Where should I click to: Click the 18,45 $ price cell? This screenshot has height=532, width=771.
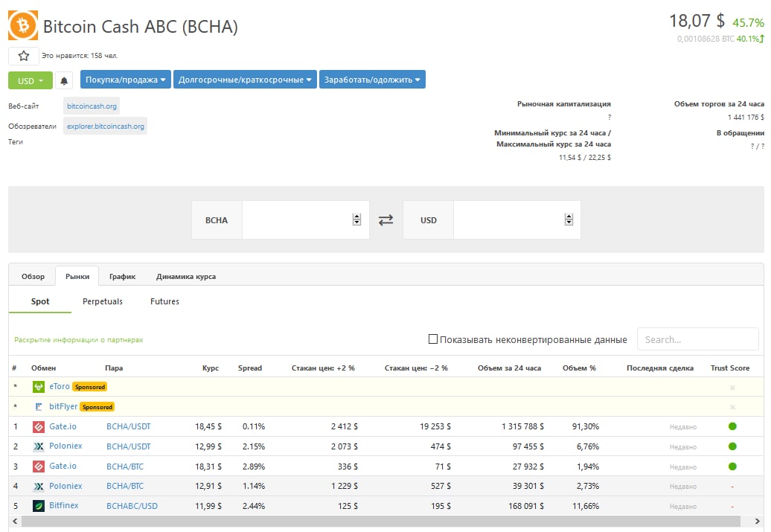click(x=208, y=427)
